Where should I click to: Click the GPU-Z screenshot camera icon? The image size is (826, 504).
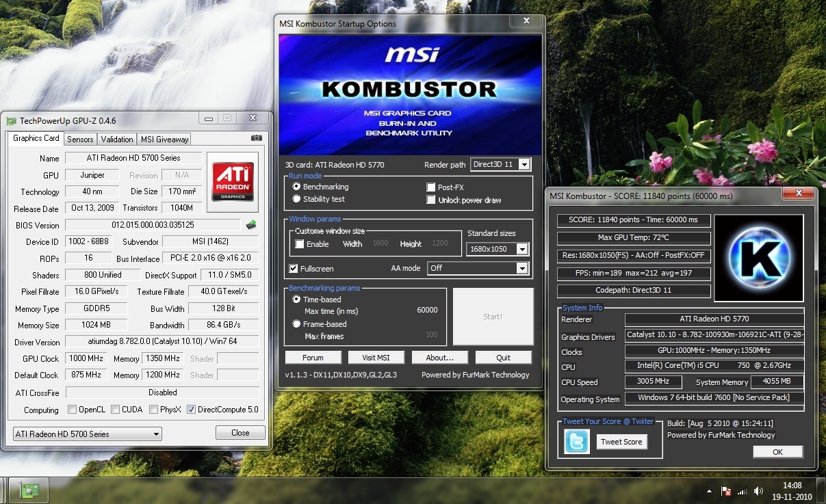(x=257, y=138)
